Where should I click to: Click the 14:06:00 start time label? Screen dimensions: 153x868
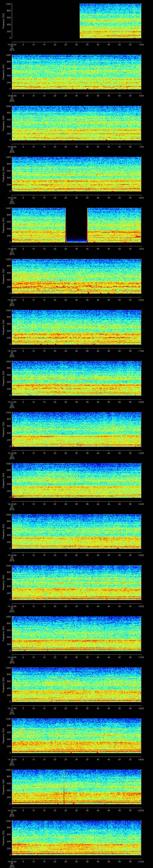click(12, 147)
